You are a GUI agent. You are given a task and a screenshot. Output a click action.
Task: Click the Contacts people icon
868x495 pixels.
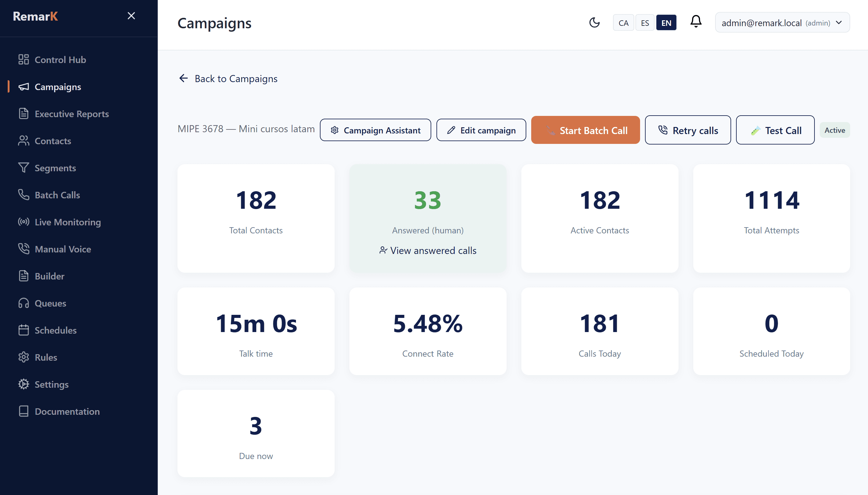(x=23, y=141)
